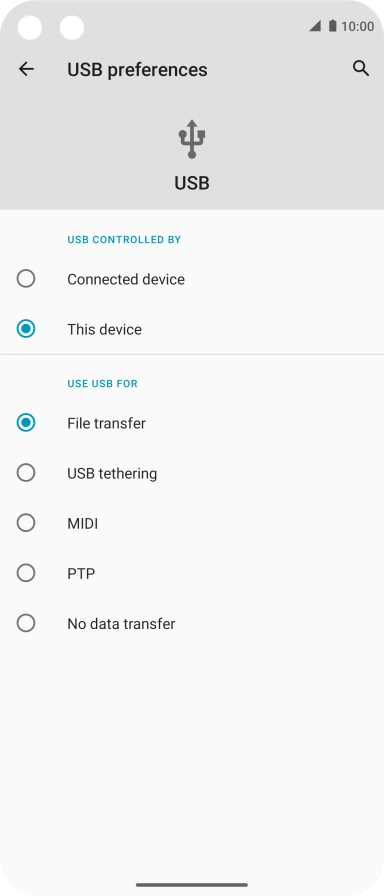The height and width of the screenshot is (896, 384).
Task: Tap the USB trident icon
Action: coord(192,139)
